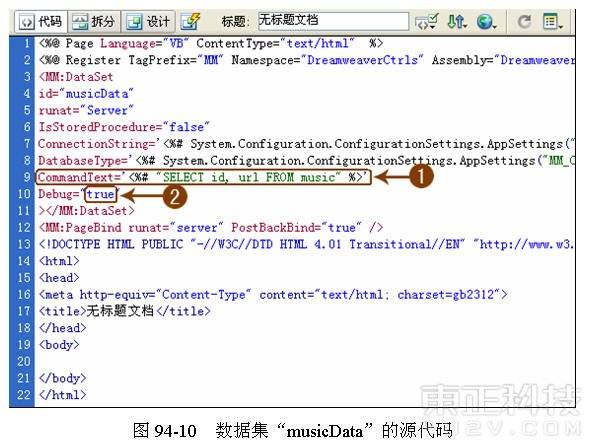589x445 pixels.
Task: Click the CommandText attribute on line 9
Action: click(79, 177)
